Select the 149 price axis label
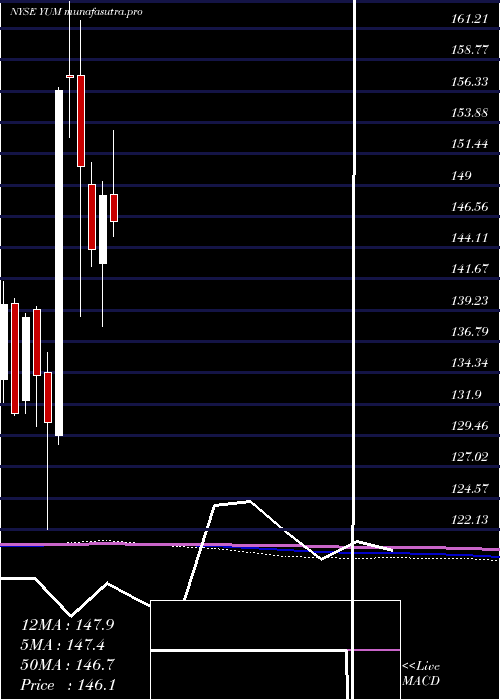The image size is (500, 700). tap(461, 175)
